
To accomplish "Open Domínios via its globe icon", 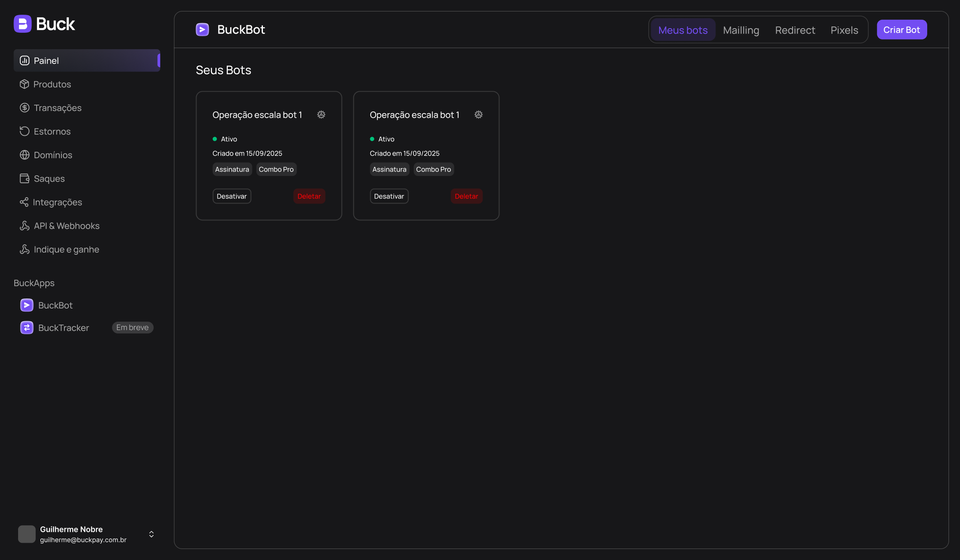I will (24, 155).
